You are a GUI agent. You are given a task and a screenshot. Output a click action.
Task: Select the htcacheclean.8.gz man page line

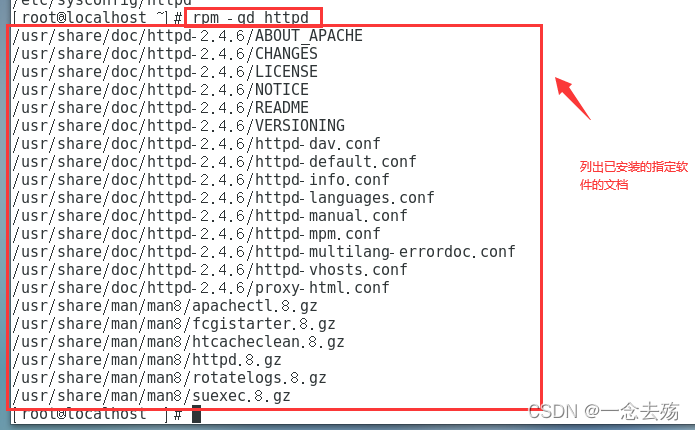click(x=179, y=342)
